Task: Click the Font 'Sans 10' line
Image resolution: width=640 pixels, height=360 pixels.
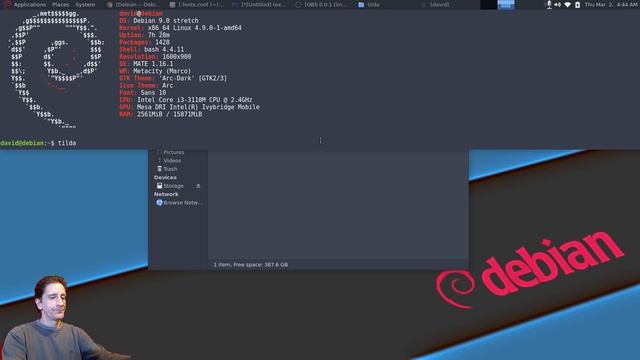Action: tap(153, 93)
